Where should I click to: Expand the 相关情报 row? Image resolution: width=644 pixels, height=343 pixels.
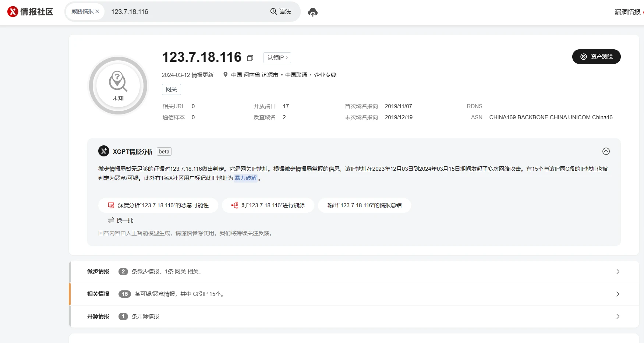[x=618, y=294]
